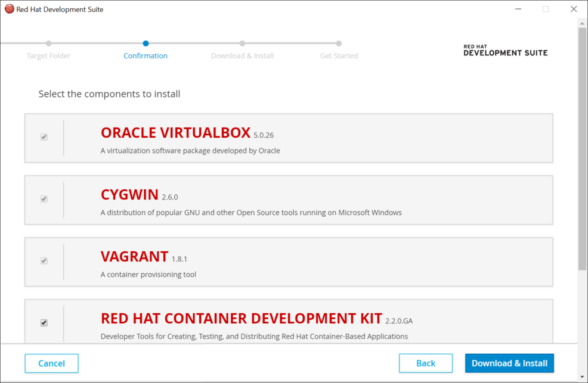588x383 pixels.
Task: Click the blue Confirmation step circle
Action: (146, 43)
